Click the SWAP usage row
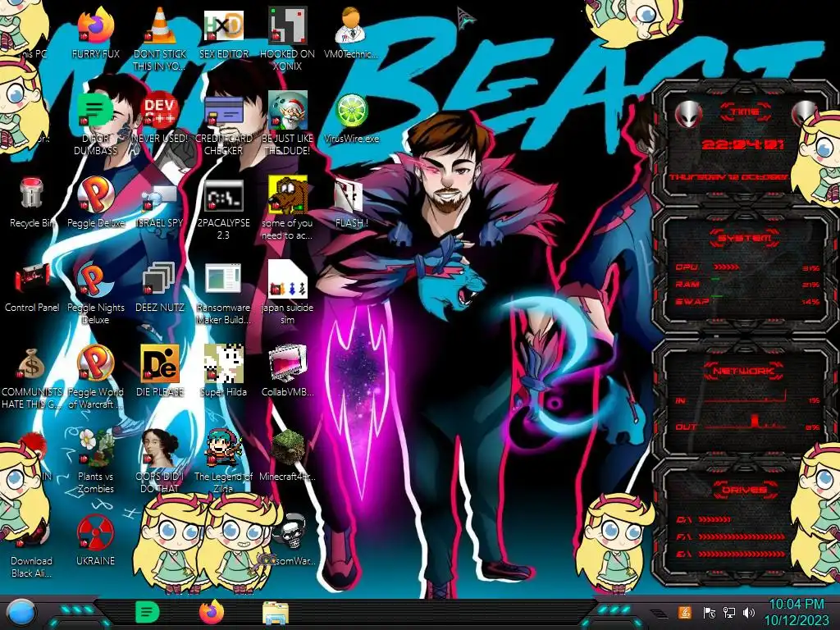Image resolution: width=840 pixels, height=630 pixels. coord(746,301)
